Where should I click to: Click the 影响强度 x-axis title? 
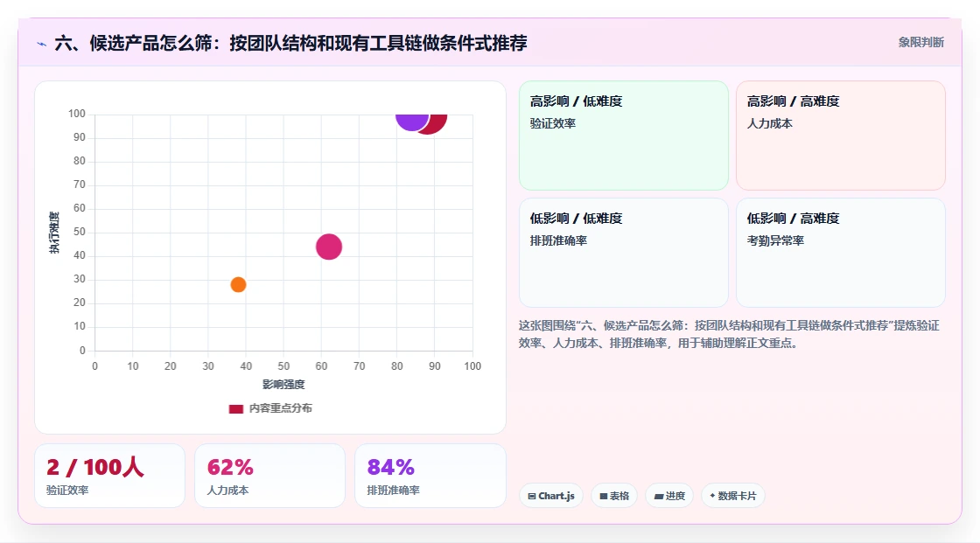point(283,384)
